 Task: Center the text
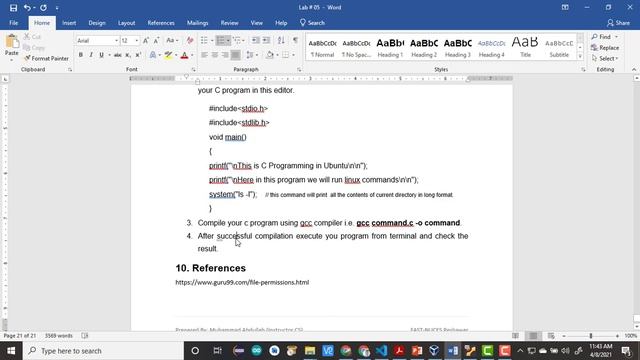tap(215, 55)
